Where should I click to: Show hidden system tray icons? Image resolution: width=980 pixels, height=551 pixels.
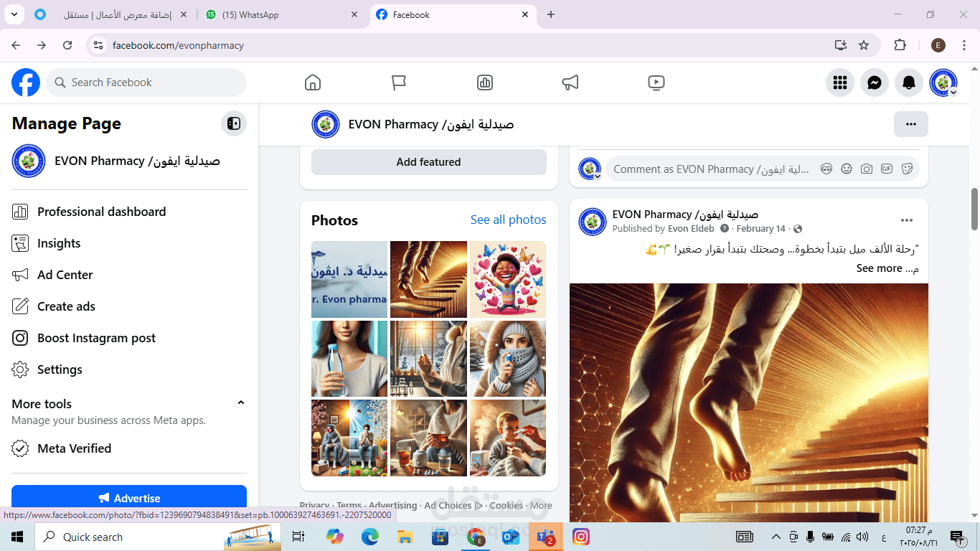coord(776,537)
